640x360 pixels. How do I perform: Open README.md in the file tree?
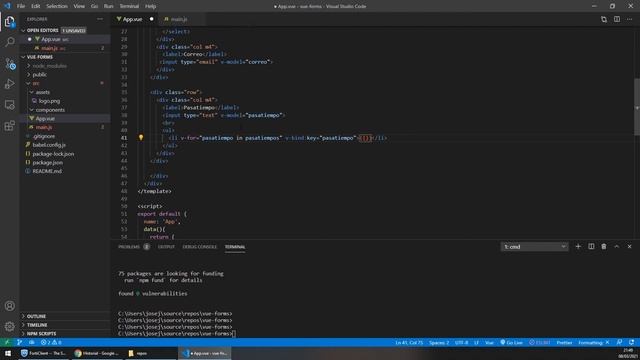(x=47, y=171)
